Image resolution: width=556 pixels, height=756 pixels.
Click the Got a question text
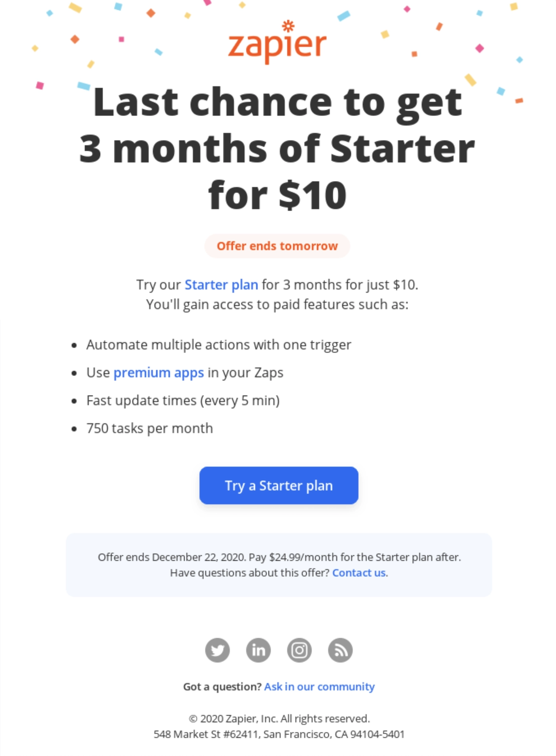click(x=222, y=687)
